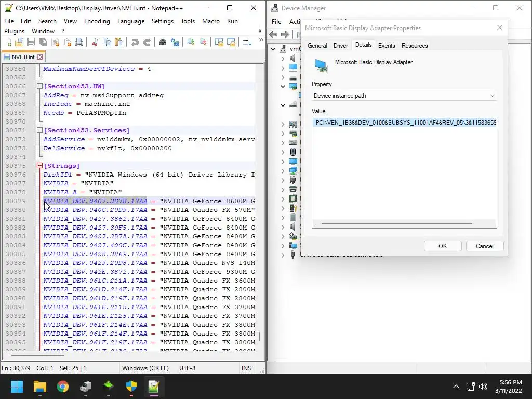The width and height of the screenshot is (532, 399).
Task: Click OK in the adapter Properties dialog
Action: pyautogui.click(x=443, y=246)
